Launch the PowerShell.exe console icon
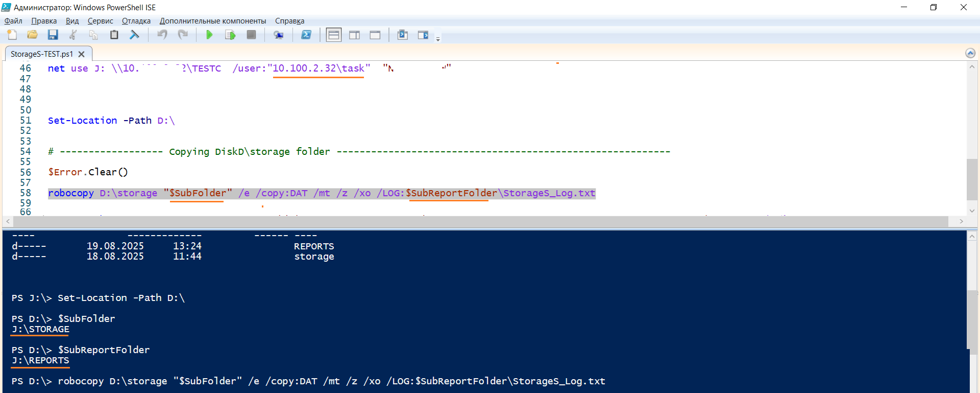The height and width of the screenshot is (393, 980). [306, 35]
